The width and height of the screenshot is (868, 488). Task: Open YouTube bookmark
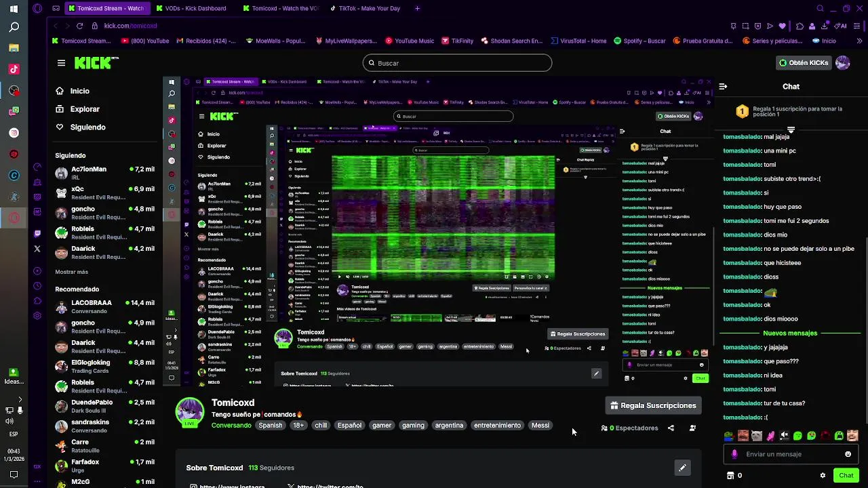(145, 41)
